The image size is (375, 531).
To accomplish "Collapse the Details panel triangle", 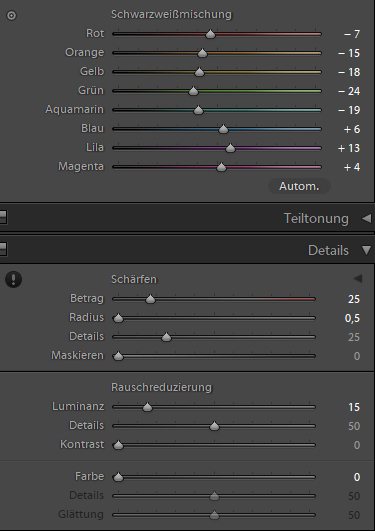I will (x=366, y=250).
